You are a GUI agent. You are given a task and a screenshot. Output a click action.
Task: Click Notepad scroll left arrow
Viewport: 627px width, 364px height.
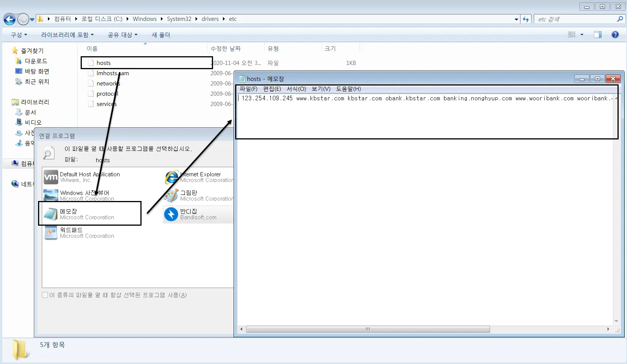coord(241,329)
